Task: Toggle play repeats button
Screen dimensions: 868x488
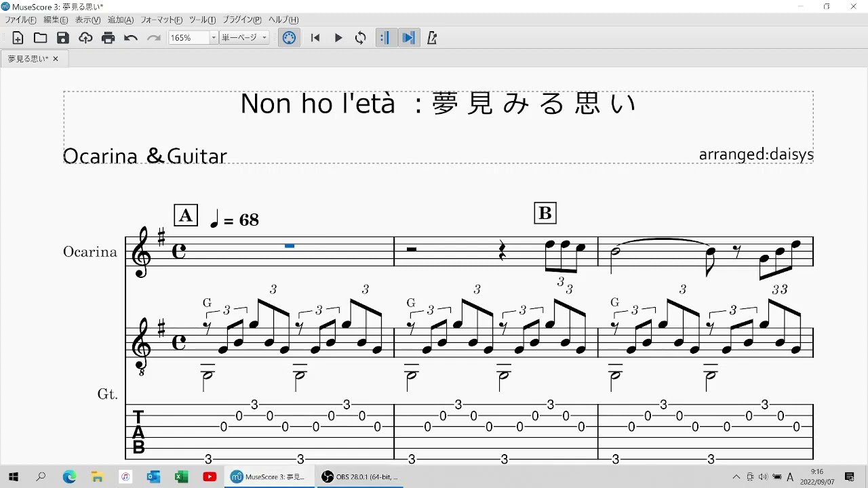Action: 384,38
